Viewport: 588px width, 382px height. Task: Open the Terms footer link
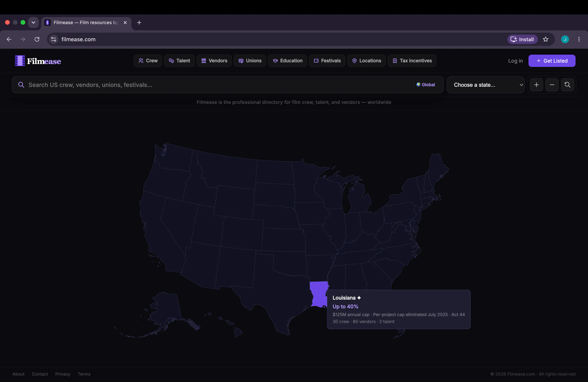click(84, 374)
